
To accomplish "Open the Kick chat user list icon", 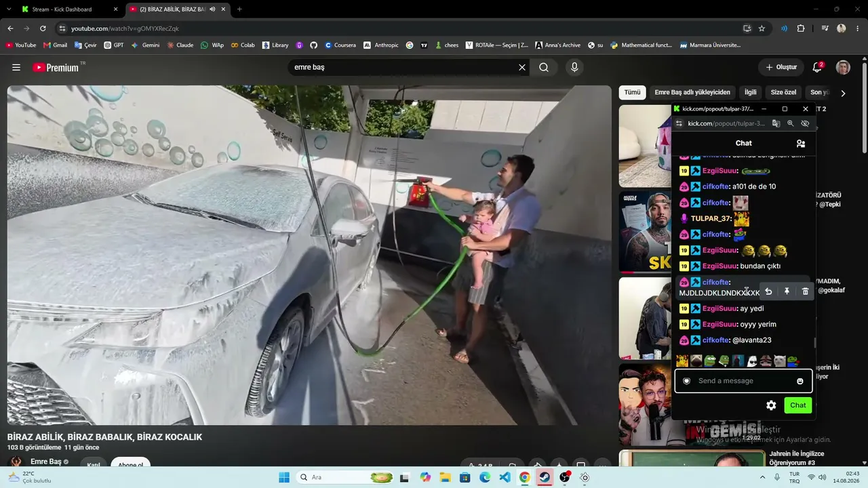I will point(801,143).
